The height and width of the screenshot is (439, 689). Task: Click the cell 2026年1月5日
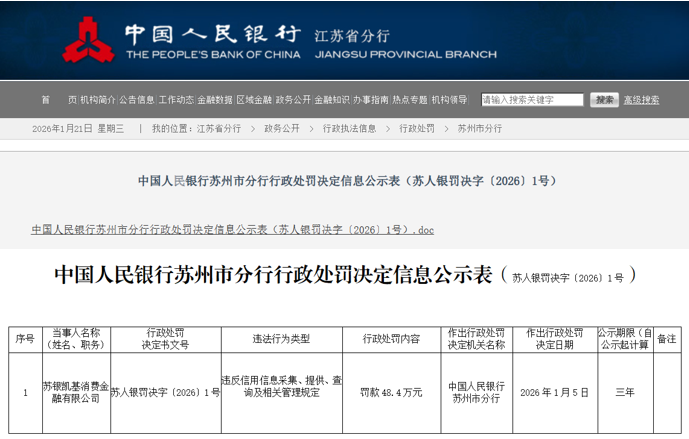555,392
